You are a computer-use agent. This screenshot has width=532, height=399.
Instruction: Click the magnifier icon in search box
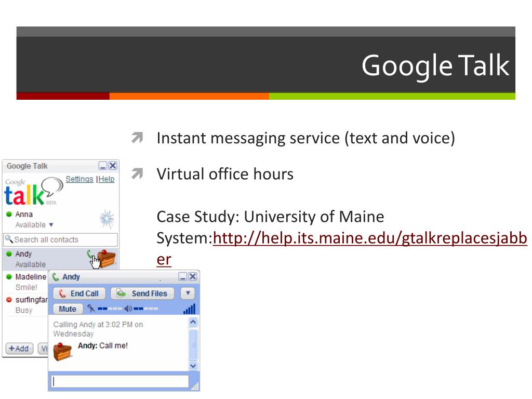coord(9,239)
